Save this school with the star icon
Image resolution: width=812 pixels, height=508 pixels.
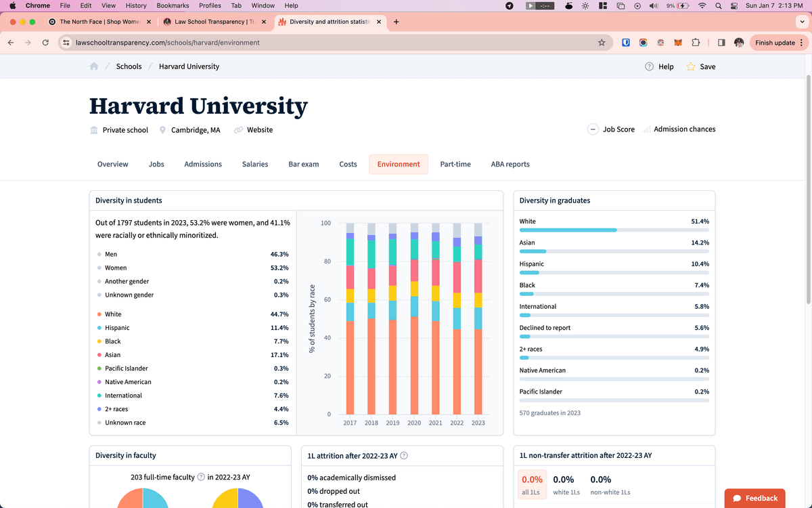tap(690, 66)
